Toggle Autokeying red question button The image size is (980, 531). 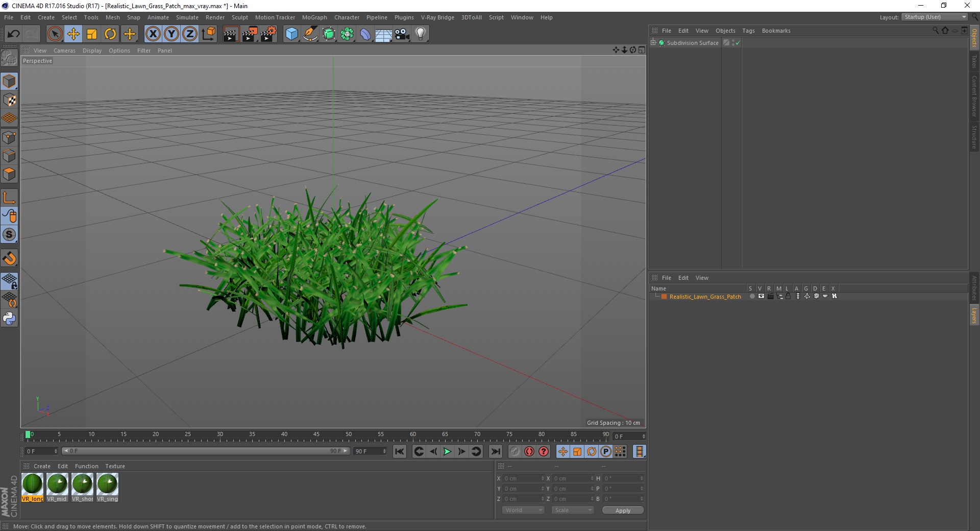[x=544, y=451]
